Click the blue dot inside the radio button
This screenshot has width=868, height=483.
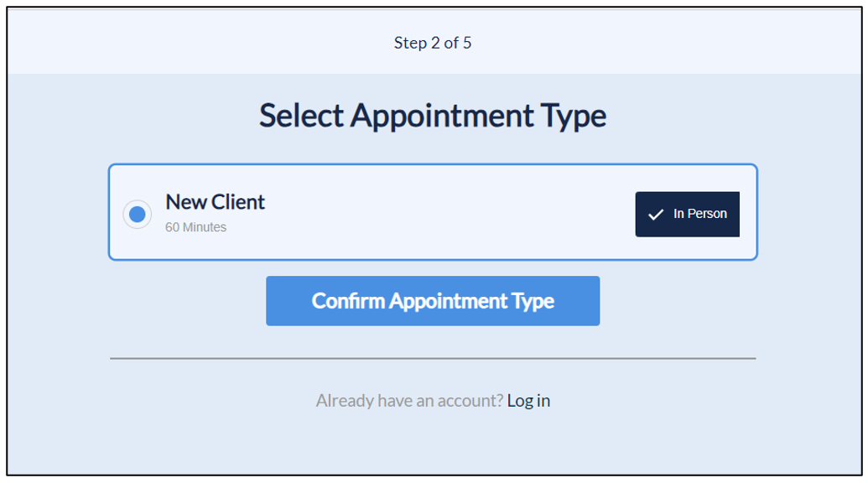138,215
